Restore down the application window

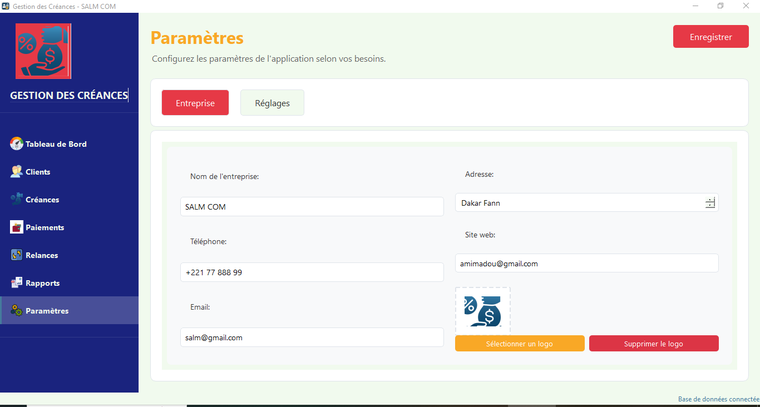pos(721,6)
